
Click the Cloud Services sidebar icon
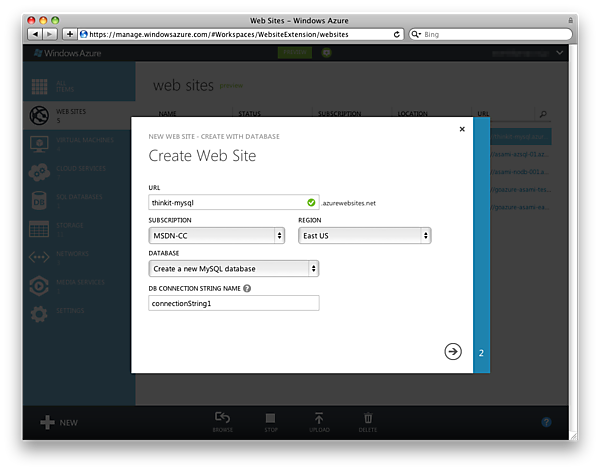tap(40, 171)
